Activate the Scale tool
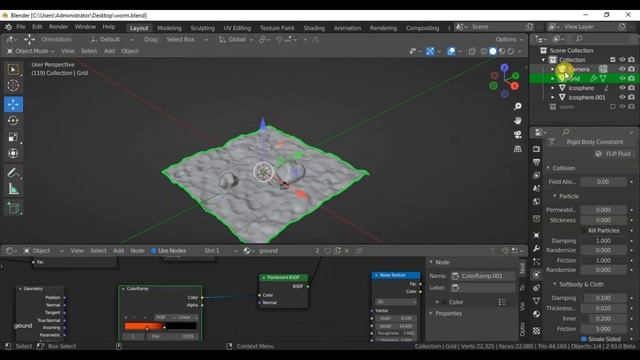The height and width of the screenshot is (360, 640). [x=13, y=137]
